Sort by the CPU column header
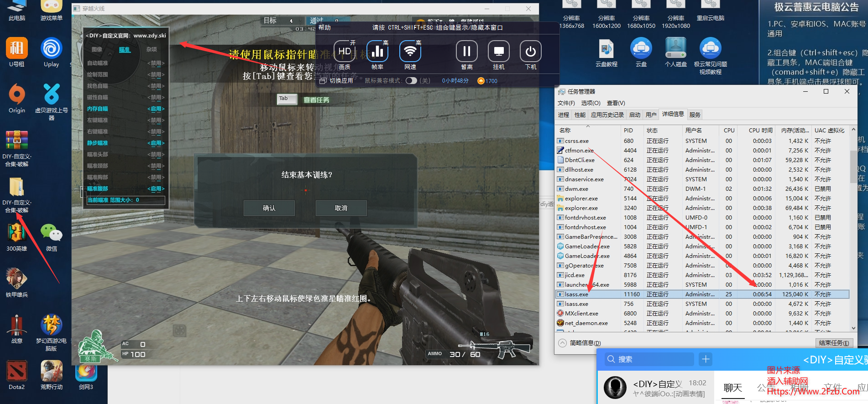Screen dimensions: 868x404 click(x=729, y=131)
